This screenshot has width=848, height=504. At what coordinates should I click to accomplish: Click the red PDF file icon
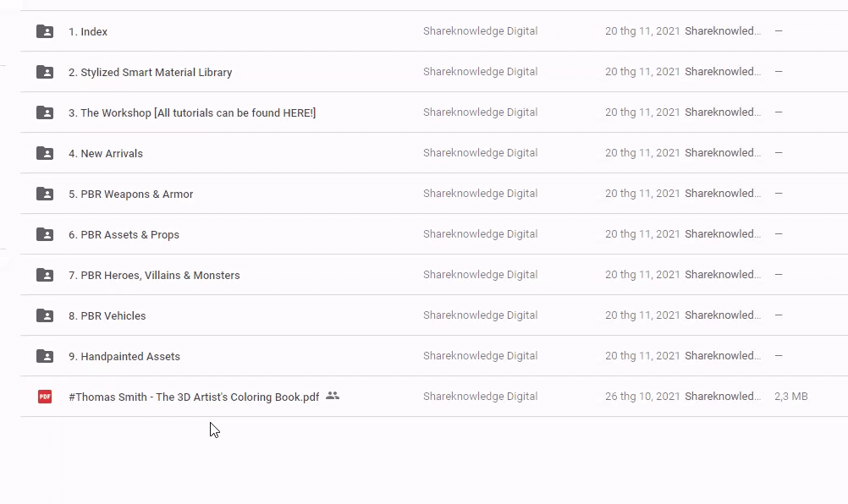[x=45, y=397]
